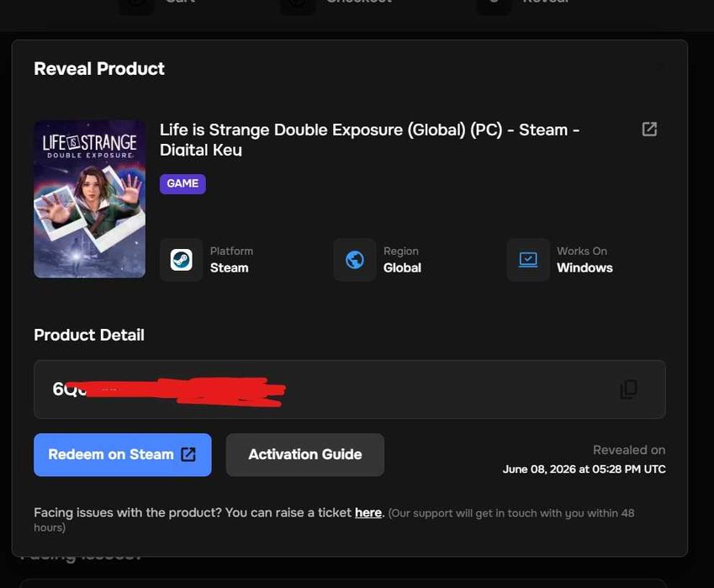Click the 'Global' region value text

(x=402, y=268)
